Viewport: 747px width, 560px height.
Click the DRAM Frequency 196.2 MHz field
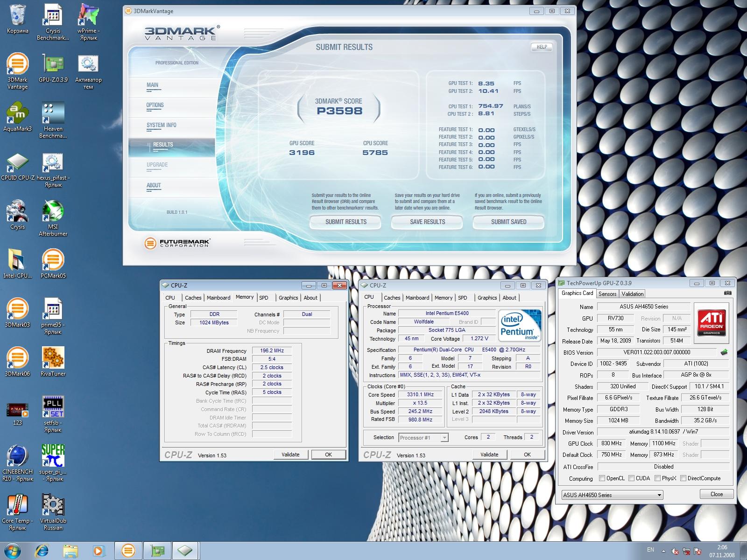[x=272, y=350]
